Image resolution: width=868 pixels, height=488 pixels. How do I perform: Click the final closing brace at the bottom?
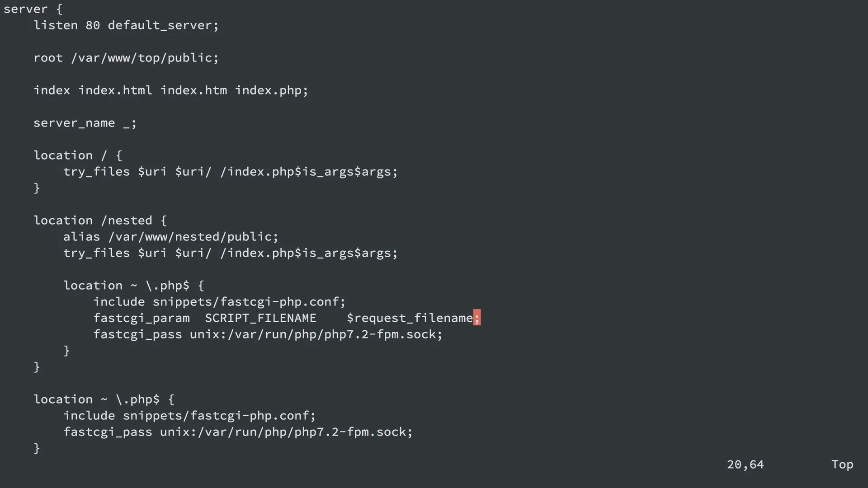tap(37, 448)
